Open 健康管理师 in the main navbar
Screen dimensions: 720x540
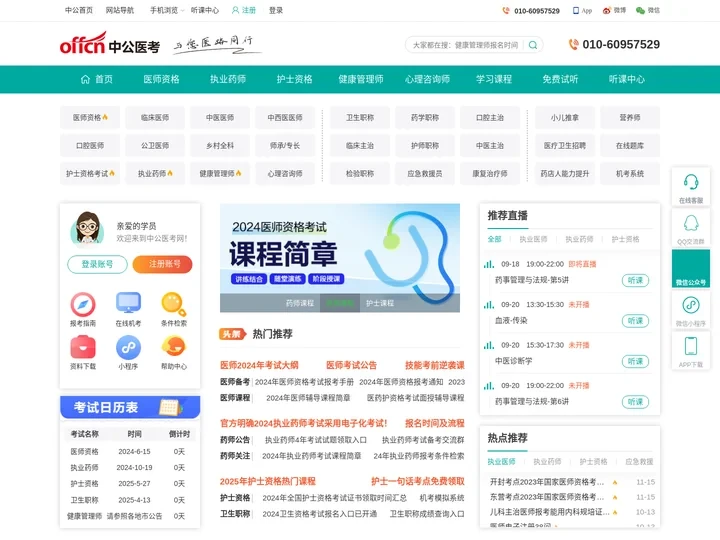(x=361, y=79)
